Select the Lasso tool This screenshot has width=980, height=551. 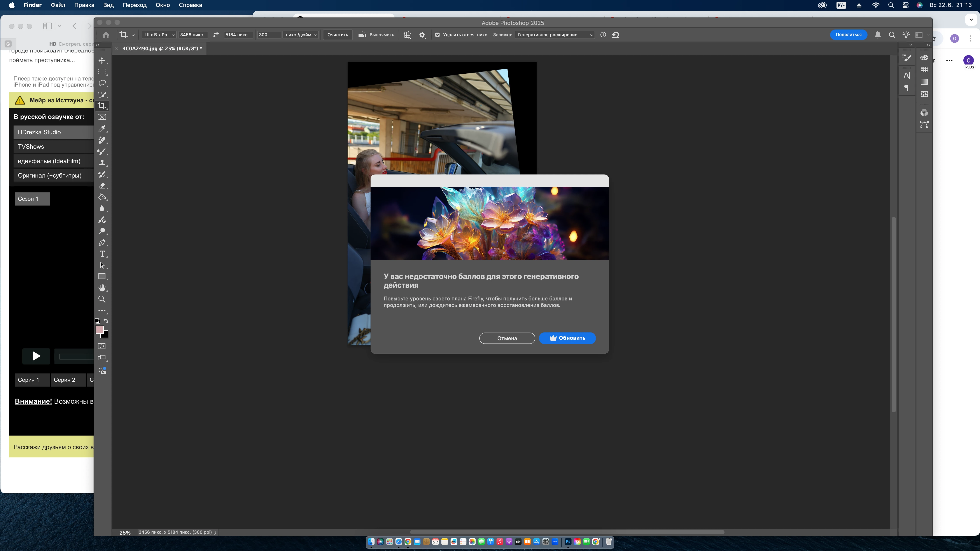coord(101,83)
